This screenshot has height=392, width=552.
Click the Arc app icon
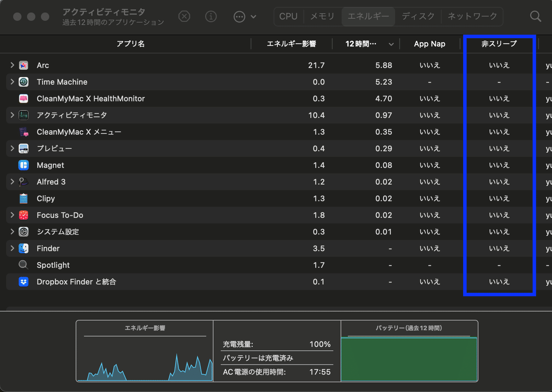(23, 65)
